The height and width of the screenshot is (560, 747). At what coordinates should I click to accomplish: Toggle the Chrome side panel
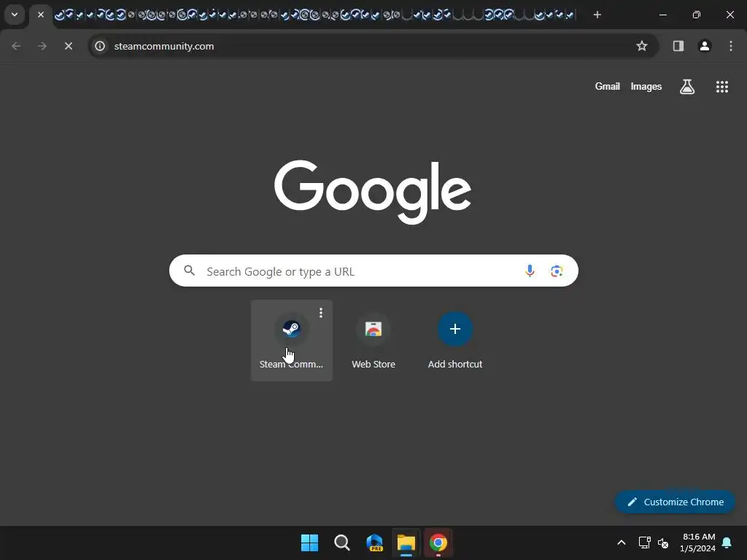tap(678, 46)
